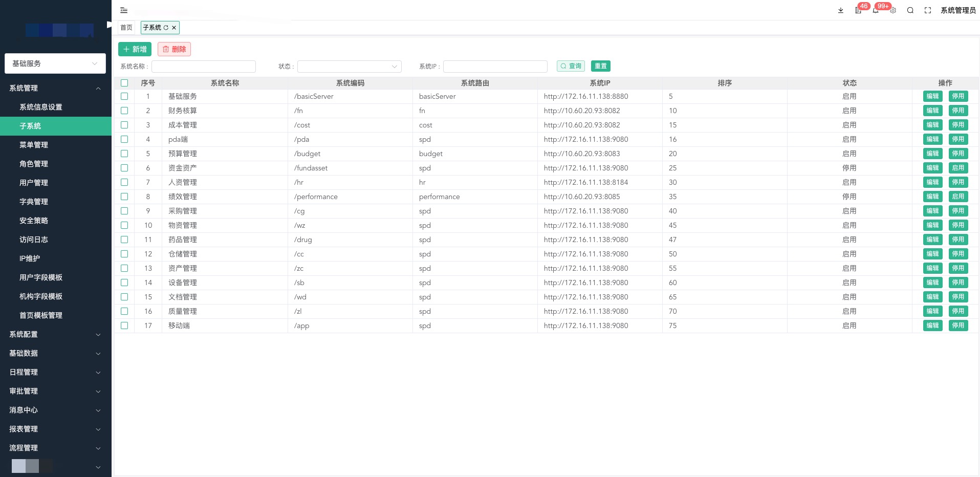Open 机构字段模板 in the sidebar
The width and height of the screenshot is (980, 477).
coord(55,296)
